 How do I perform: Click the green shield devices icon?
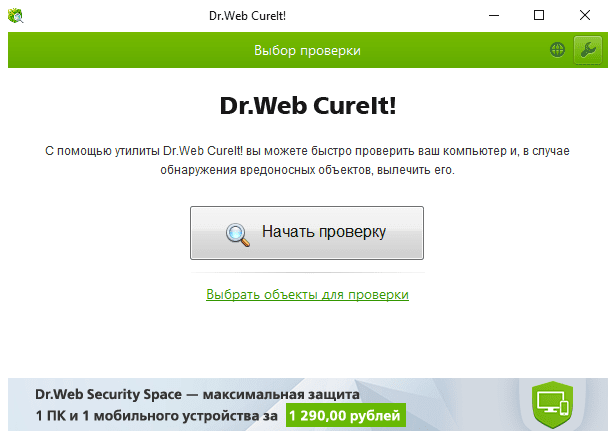click(552, 405)
